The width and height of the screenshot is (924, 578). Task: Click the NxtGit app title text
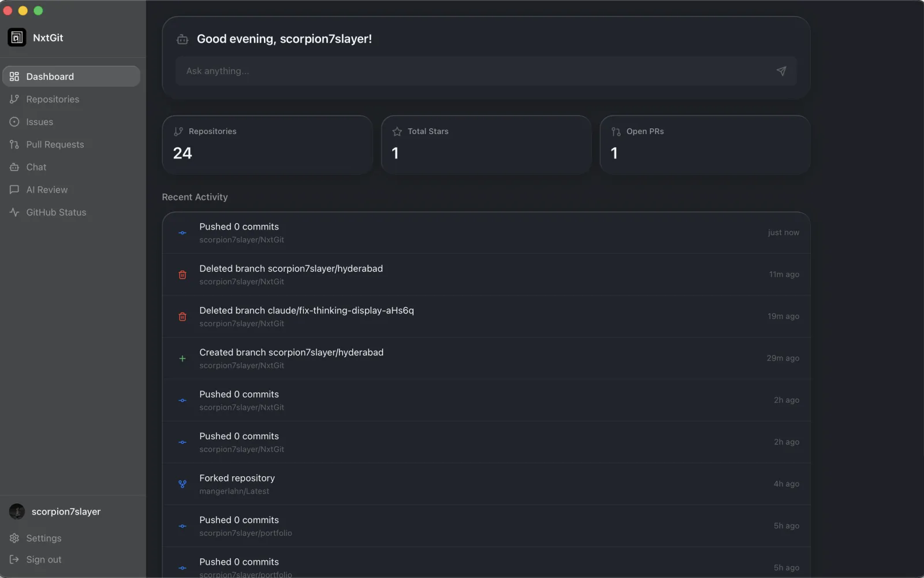48,38
